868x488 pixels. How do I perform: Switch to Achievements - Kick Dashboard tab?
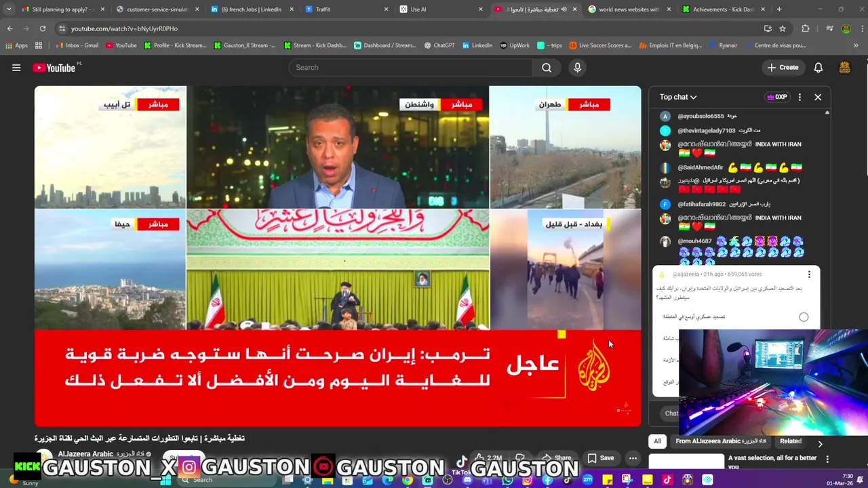point(723,9)
